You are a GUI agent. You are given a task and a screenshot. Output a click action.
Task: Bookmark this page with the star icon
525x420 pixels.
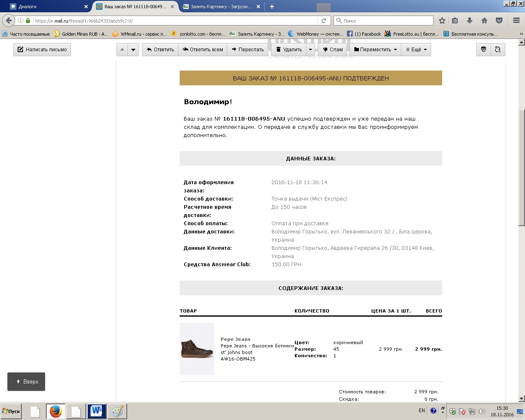(442, 21)
